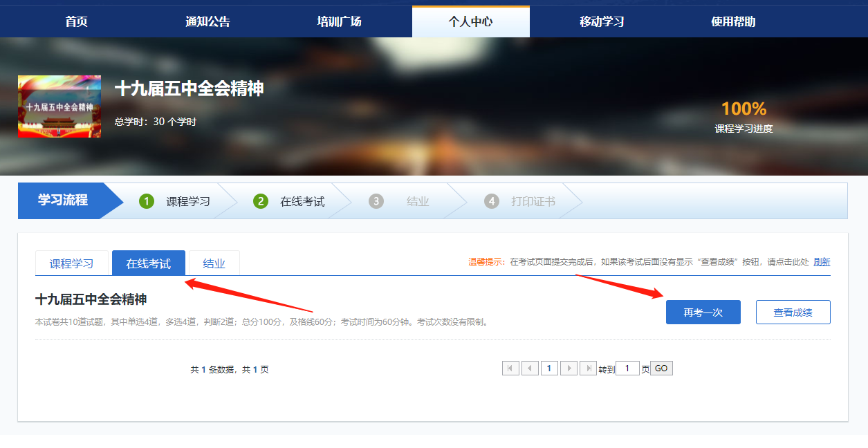This screenshot has height=448, width=868.
Task: Open 使用帮助 from the navigation bar
Action: (x=733, y=21)
